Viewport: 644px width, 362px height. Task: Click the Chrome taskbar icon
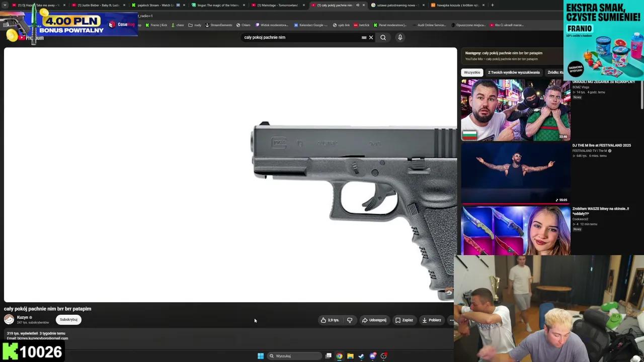pyautogui.click(x=339, y=356)
